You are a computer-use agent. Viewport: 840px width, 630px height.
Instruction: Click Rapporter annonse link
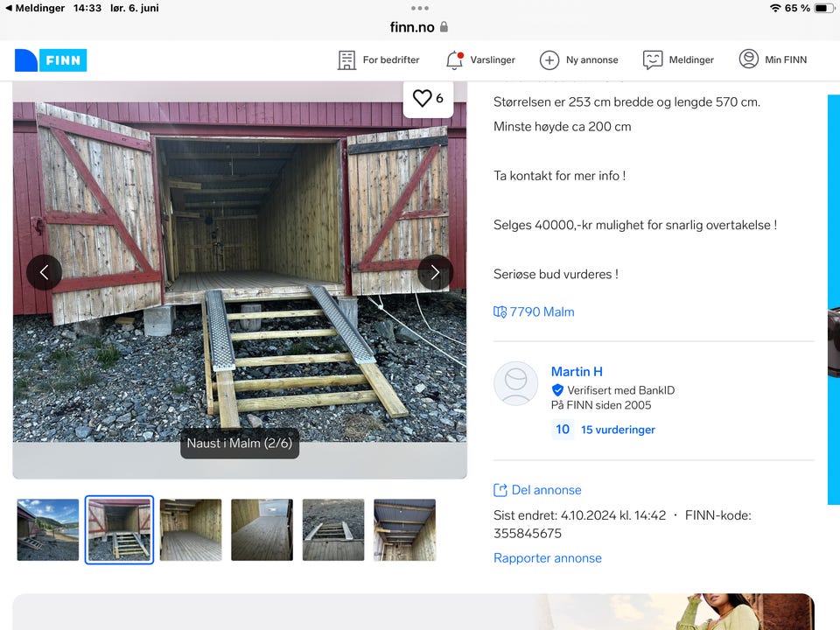(x=548, y=558)
